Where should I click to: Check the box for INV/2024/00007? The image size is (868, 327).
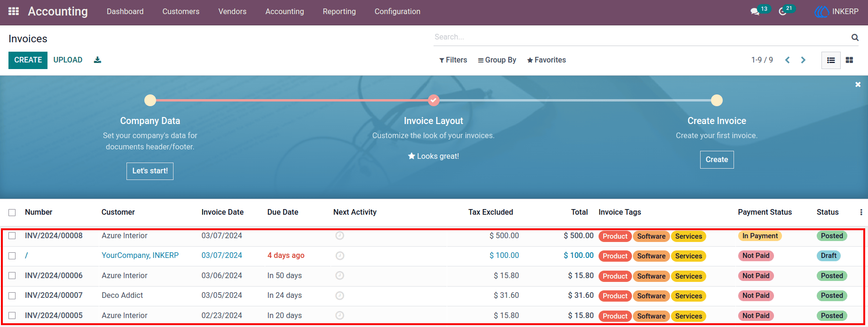[x=12, y=296]
